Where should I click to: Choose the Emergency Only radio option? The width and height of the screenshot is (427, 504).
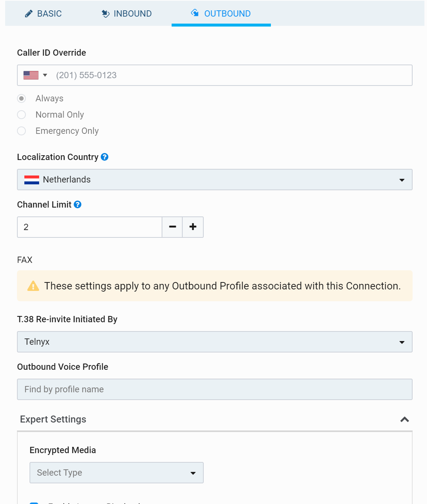[x=22, y=131]
